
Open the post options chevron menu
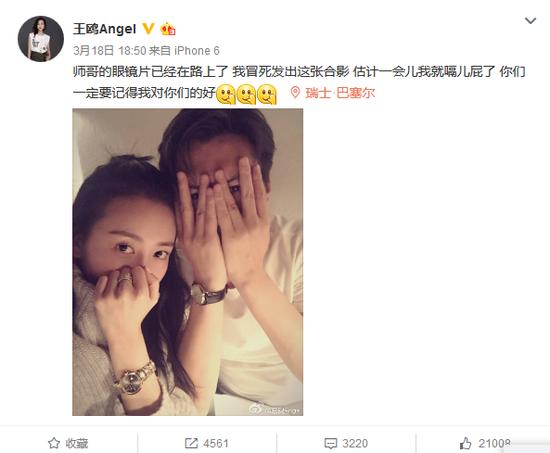point(530,21)
